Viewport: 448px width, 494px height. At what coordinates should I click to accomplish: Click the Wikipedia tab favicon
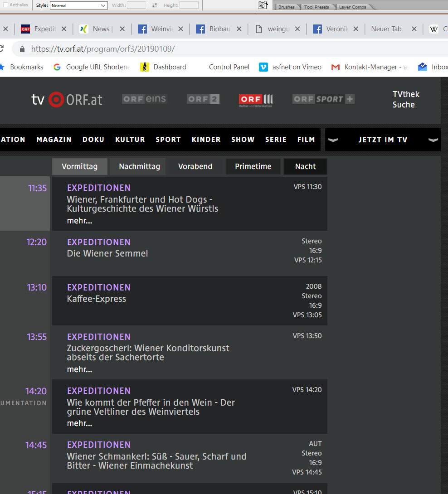tap(434, 29)
